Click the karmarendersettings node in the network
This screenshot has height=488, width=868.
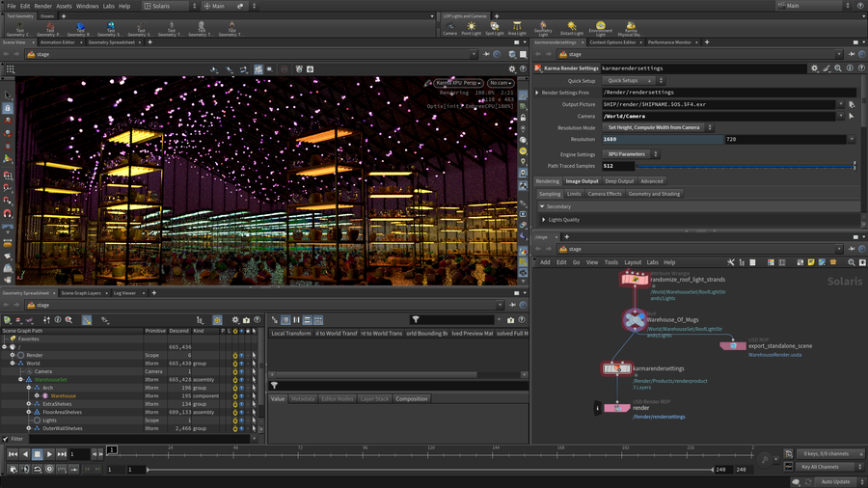click(616, 367)
